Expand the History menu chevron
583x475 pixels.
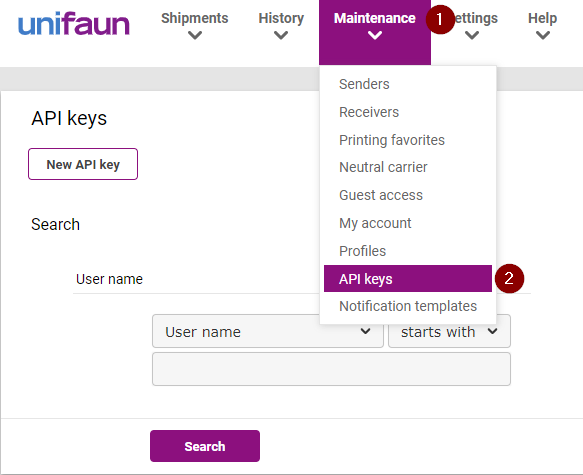click(x=281, y=36)
